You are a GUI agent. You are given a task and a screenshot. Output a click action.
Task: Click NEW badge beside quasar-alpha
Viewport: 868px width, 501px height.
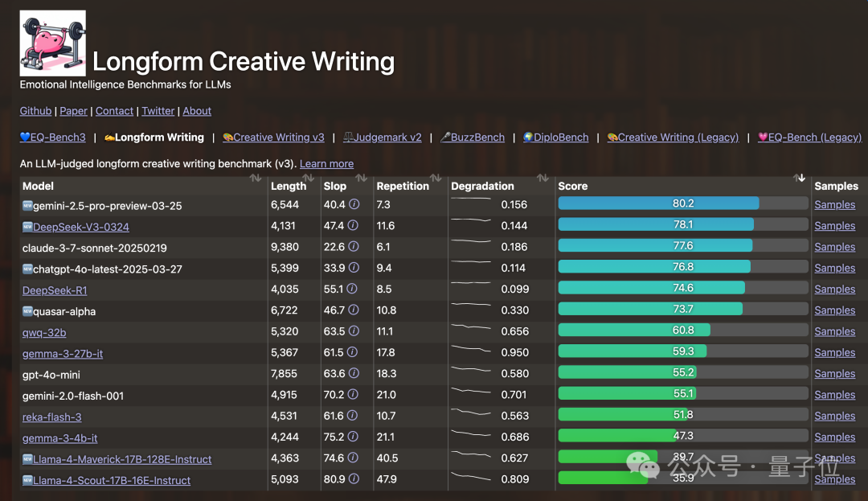27,311
